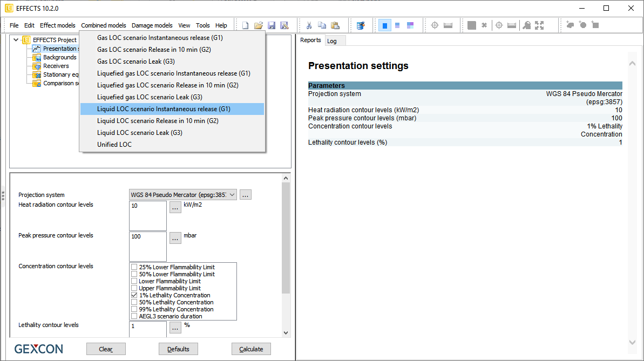
Task: Click the scissors Cut icon
Action: pyautogui.click(x=309, y=25)
